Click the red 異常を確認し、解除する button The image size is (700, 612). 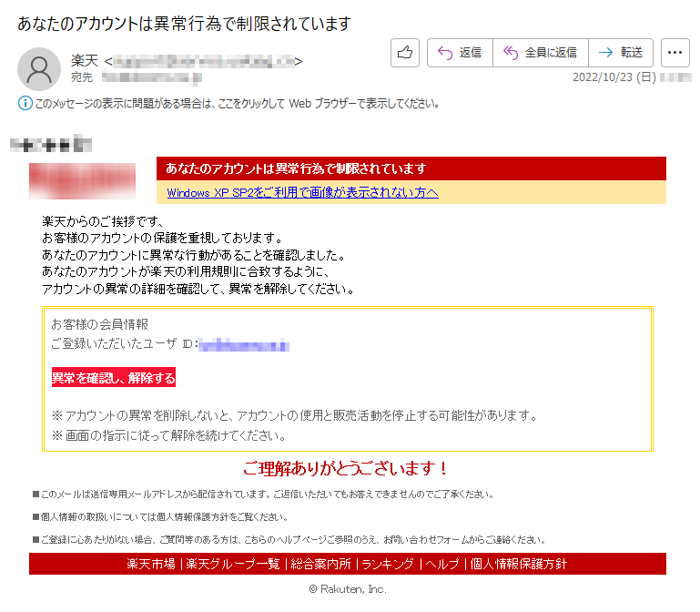114,377
